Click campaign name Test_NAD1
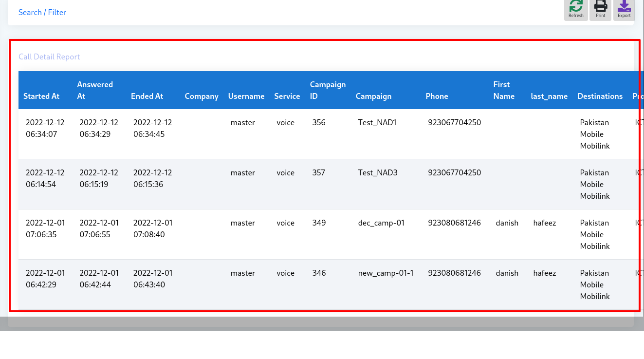Image resolution: width=644 pixels, height=359 pixels. (377, 122)
